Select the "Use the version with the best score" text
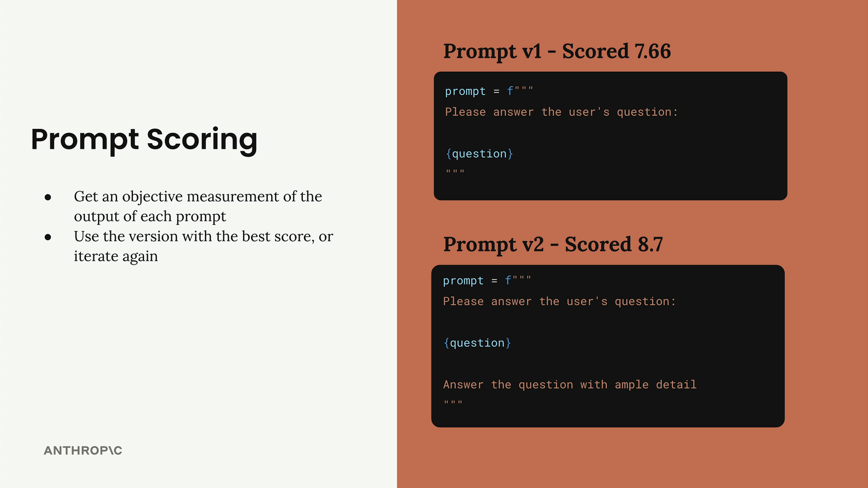This screenshot has width=868, height=488. [203, 236]
